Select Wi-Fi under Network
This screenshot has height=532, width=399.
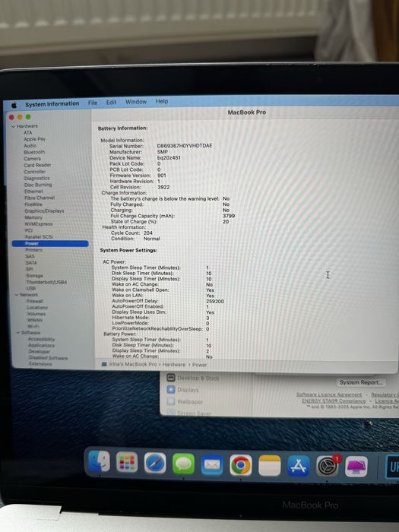point(33,326)
